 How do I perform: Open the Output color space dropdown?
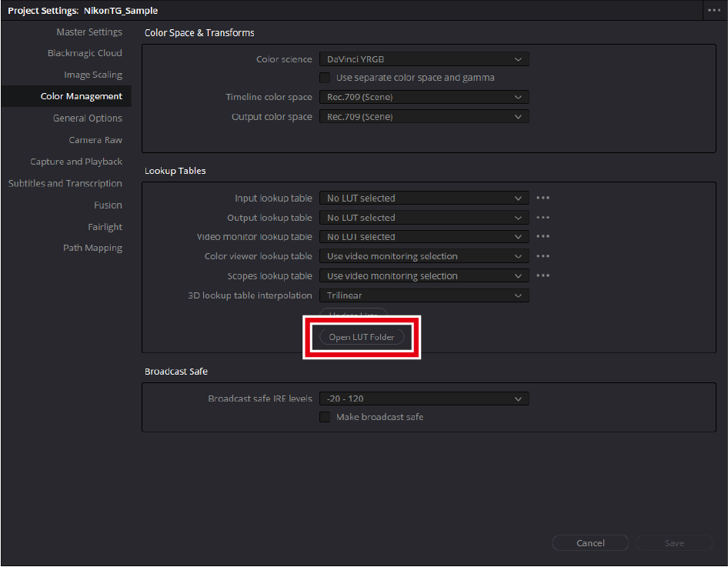click(x=423, y=117)
